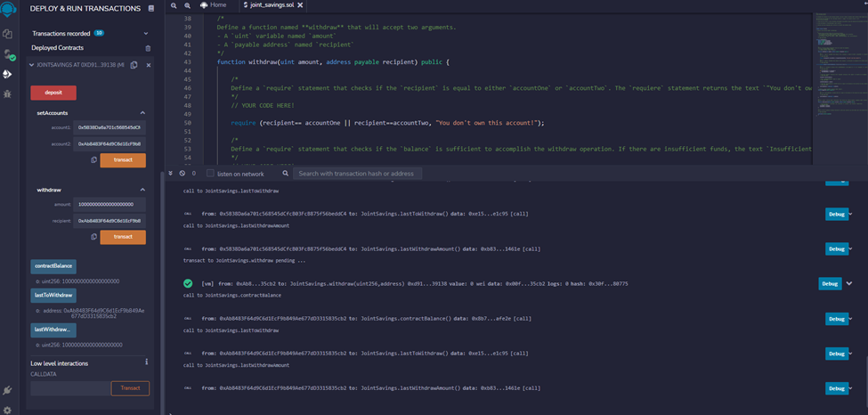Click line 50 require statement in editor
Image resolution: width=868 pixels, height=415 pixels.
tap(388, 123)
